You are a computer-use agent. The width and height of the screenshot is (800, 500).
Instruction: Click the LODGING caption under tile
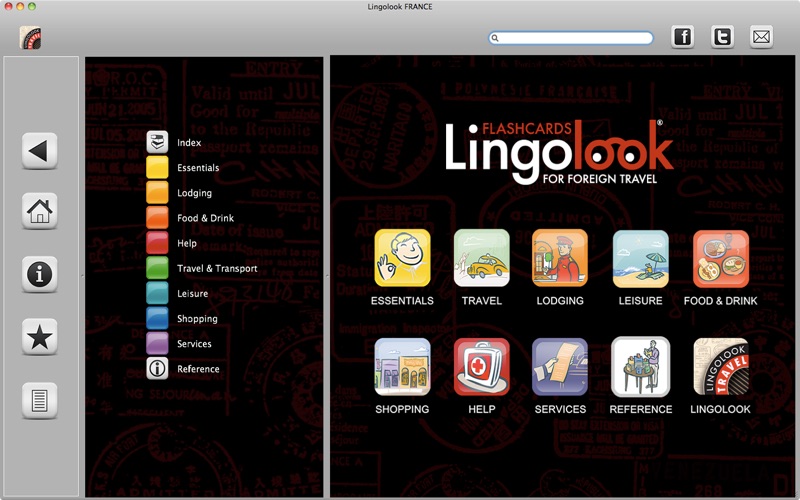pyautogui.click(x=560, y=301)
